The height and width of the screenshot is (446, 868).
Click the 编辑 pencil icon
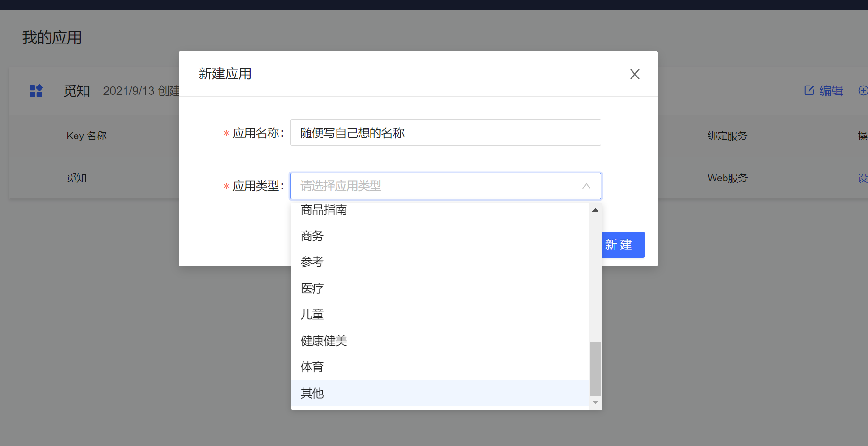coord(809,91)
